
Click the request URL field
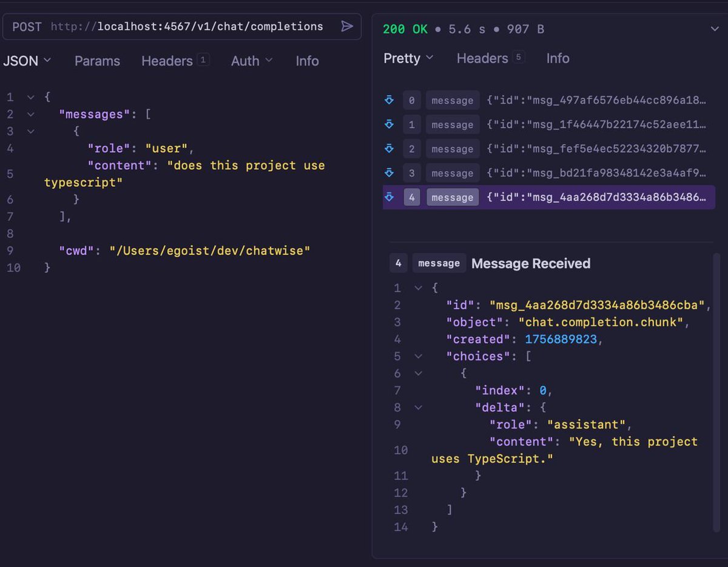point(187,27)
